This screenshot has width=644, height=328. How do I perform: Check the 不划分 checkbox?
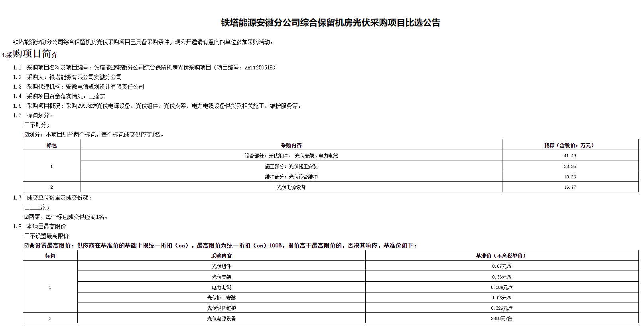click(x=27, y=125)
